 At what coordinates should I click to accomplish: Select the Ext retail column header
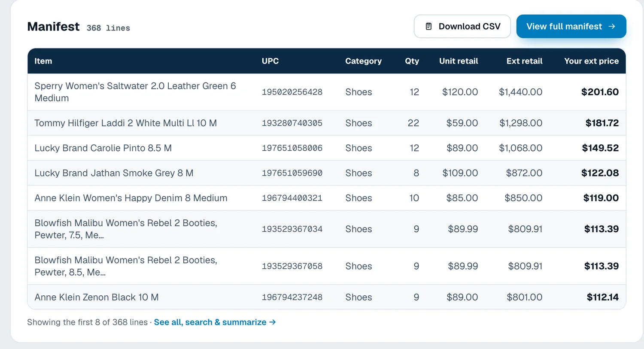pyautogui.click(x=524, y=61)
